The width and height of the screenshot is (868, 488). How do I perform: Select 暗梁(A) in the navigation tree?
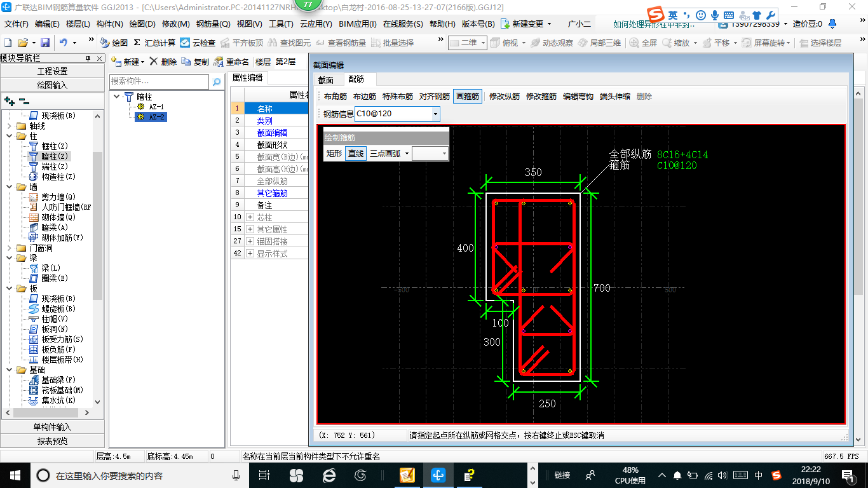(49, 227)
